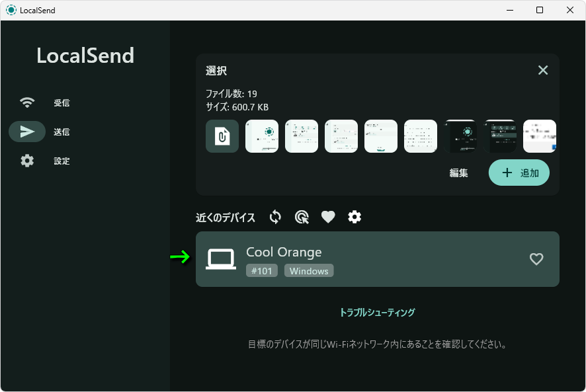Click the laptop icon of Cool Orange
Image resolution: width=586 pixels, height=392 pixels.
click(x=221, y=259)
